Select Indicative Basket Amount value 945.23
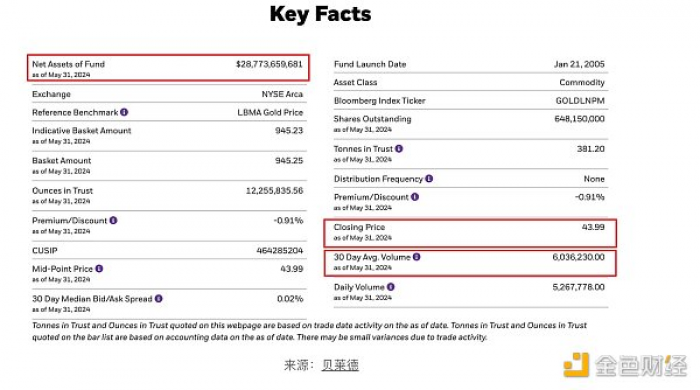Image resolution: width=700 pixels, height=390 pixels. coord(289,131)
